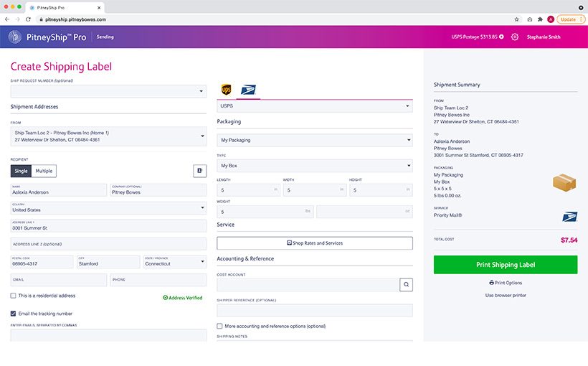Open the settings gear icon in header
This screenshot has height=366, width=588.
515,37
